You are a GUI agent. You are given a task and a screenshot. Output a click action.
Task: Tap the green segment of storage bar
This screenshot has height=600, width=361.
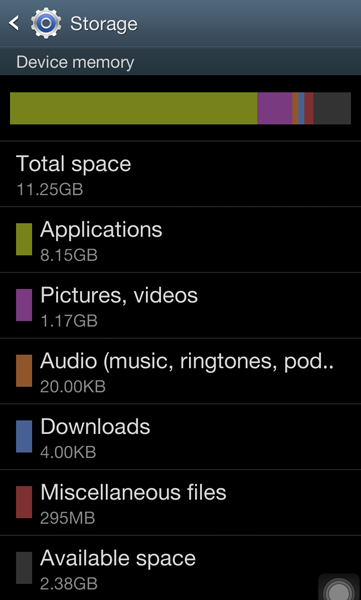pos(134,108)
